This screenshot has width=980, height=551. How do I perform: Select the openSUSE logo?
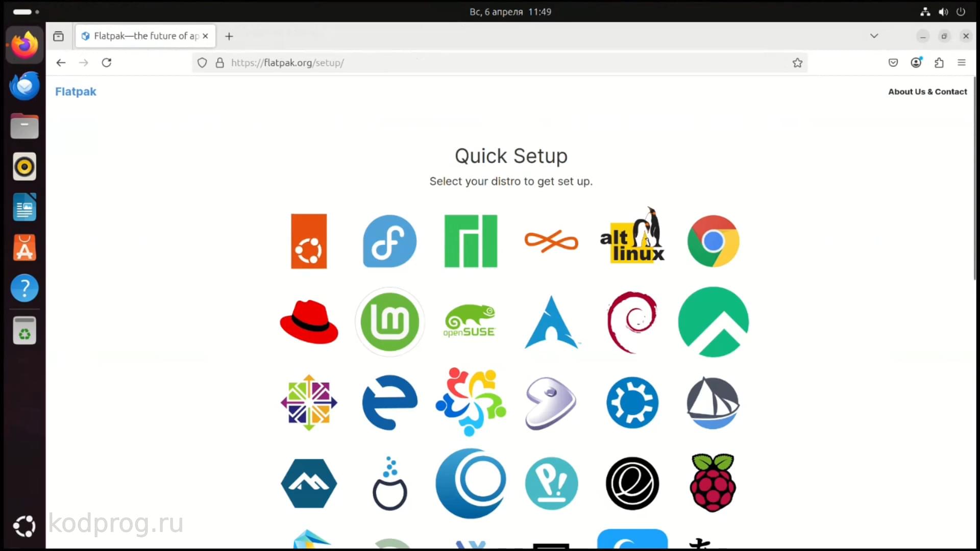point(470,321)
